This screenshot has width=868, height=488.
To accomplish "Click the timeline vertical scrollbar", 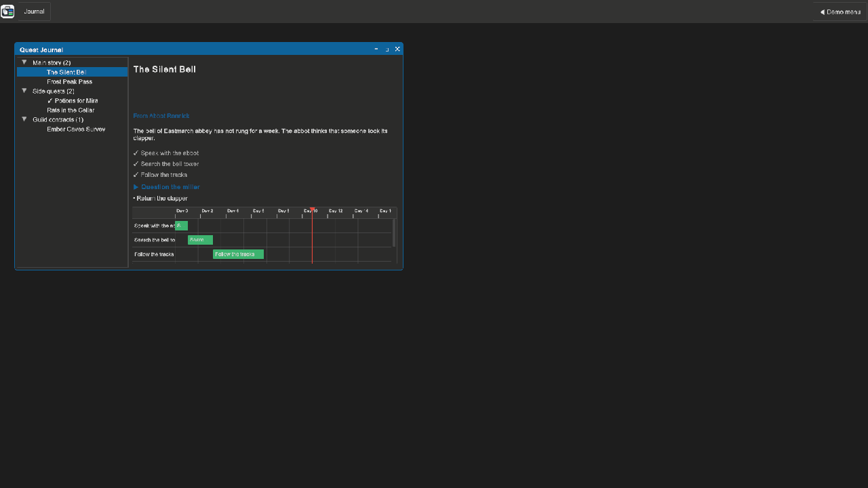I will tap(394, 232).
